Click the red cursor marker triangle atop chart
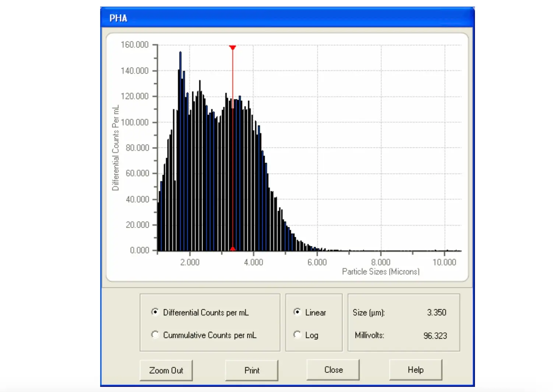The image size is (553, 392). tap(233, 47)
